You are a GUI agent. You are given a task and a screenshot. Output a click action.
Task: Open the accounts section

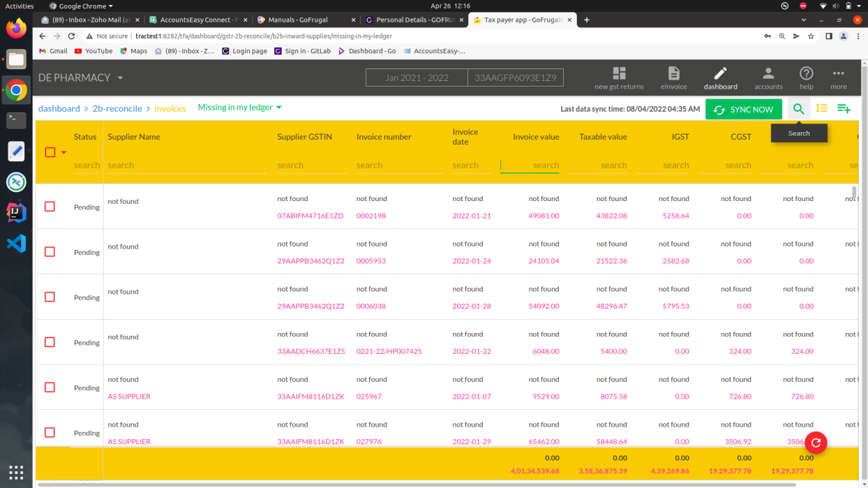pyautogui.click(x=768, y=78)
